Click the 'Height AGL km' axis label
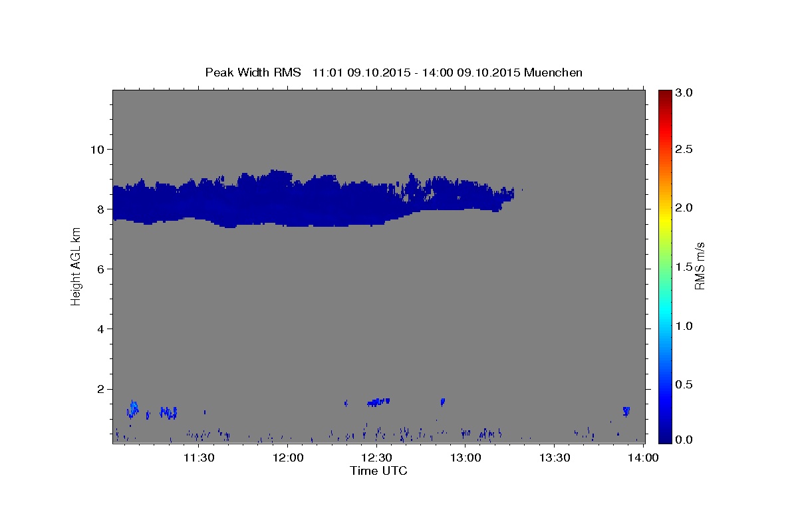 click(x=76, y=266)
